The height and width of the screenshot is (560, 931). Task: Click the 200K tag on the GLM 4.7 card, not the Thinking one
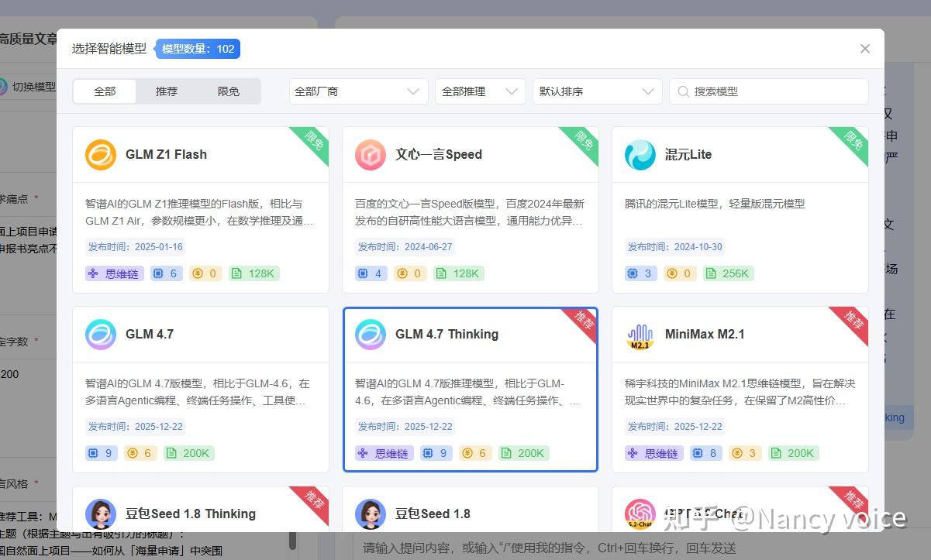point(189,453)
